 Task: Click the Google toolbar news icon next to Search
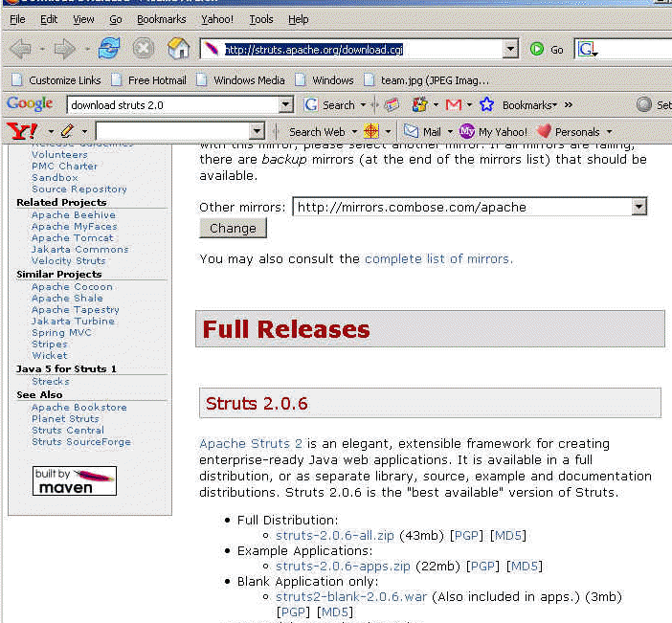(x=392, y=104)
